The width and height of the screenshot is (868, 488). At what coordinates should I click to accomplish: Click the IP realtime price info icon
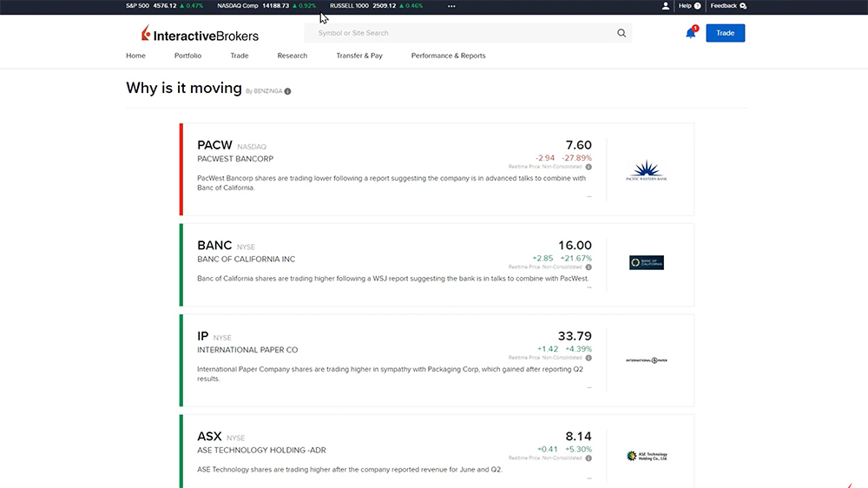pos(589,358)
